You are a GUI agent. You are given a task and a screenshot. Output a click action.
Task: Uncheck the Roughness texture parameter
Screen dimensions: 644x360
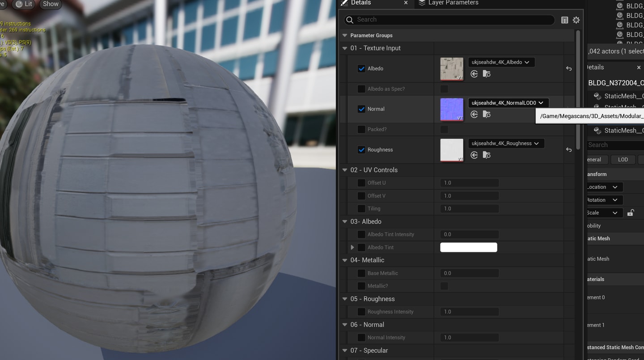(x=361, y=149)
